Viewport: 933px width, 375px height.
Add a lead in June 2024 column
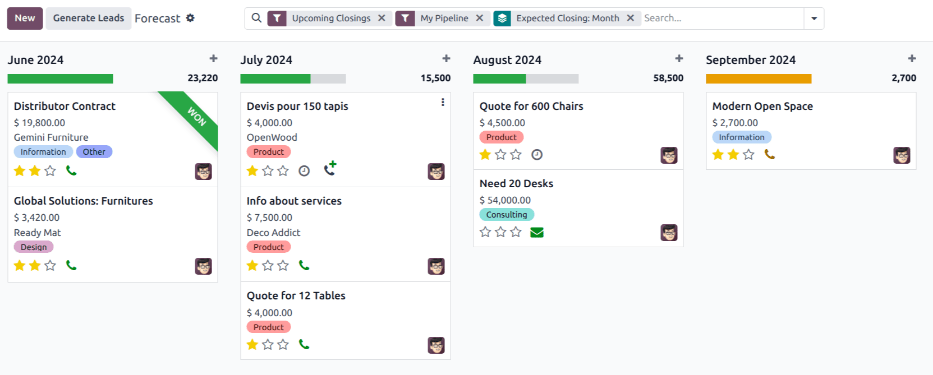pyautogui.click(x=214, y=58)
